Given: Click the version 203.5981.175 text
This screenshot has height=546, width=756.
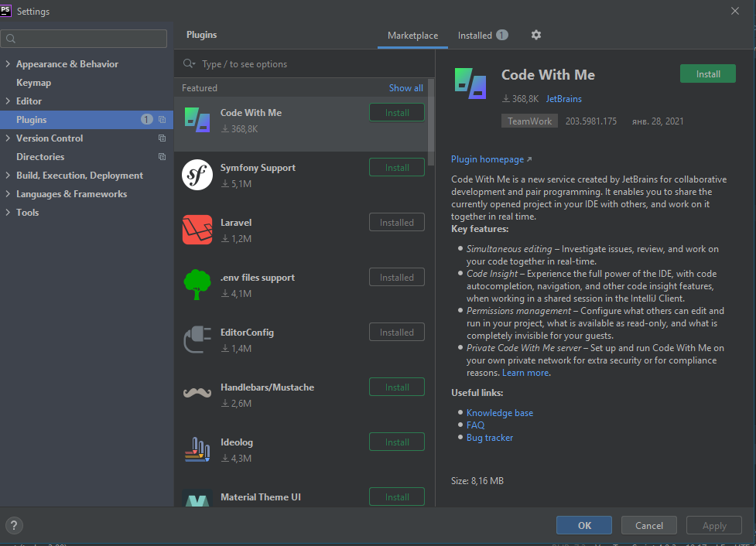Looking at the screenshot, I should pos(591,121).
